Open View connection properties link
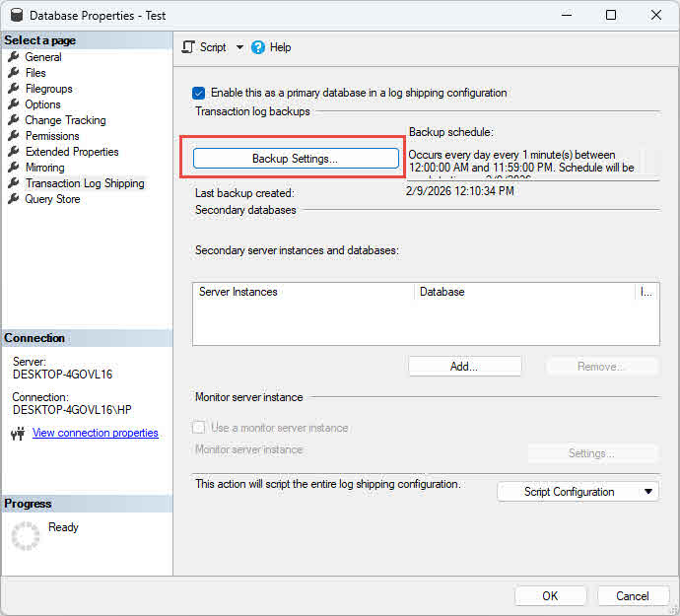 pyautogui.click(x=95, y=433)
